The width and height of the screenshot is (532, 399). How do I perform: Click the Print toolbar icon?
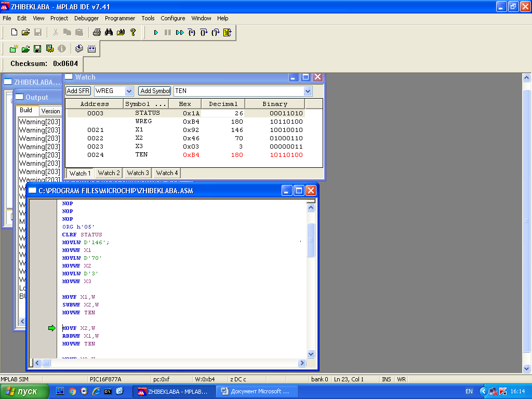(x=97, y=32)
